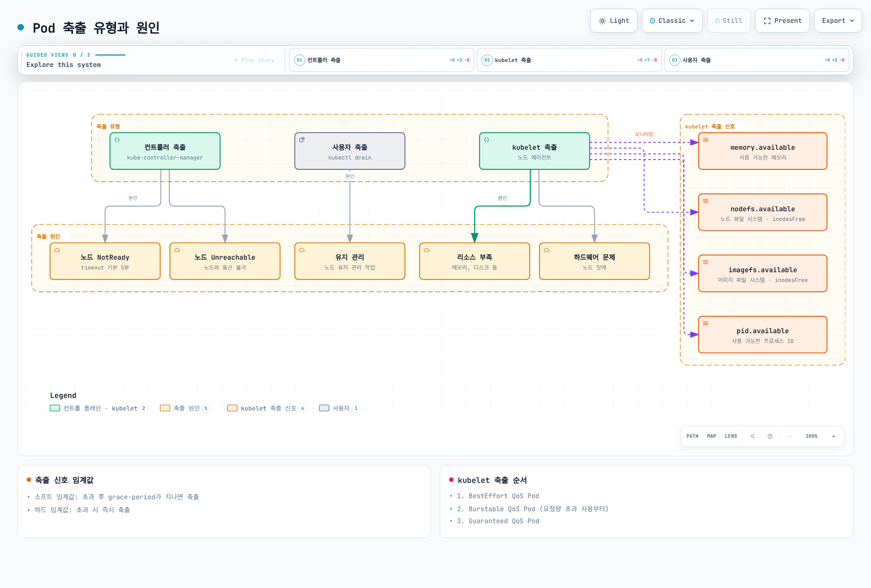Click the kubelet 축출 신호 group label

[x=710, y=126]
